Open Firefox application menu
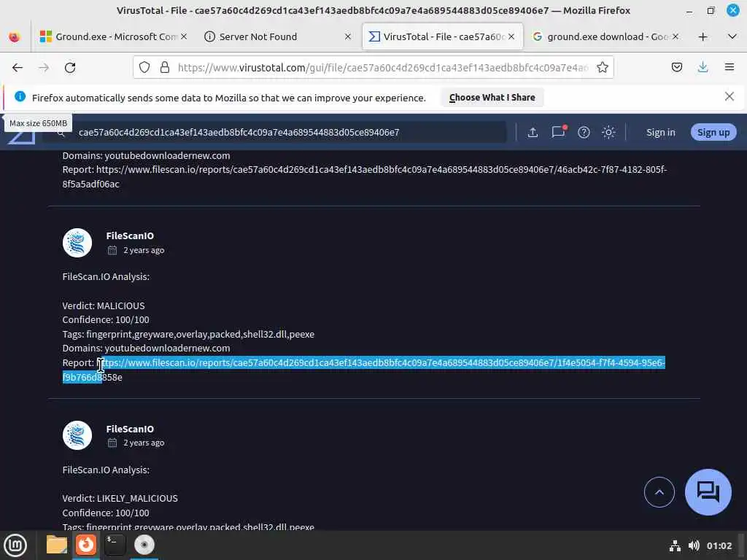 729,67
